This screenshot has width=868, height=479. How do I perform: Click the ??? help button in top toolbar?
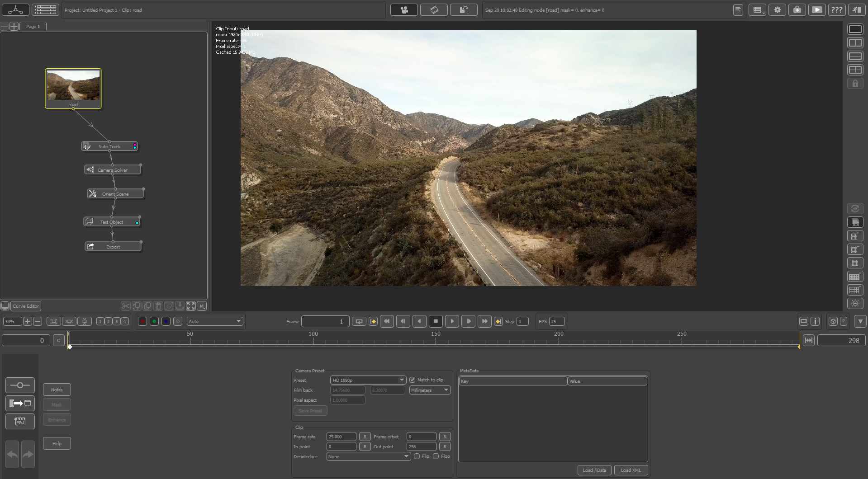(x=836, y=10)
